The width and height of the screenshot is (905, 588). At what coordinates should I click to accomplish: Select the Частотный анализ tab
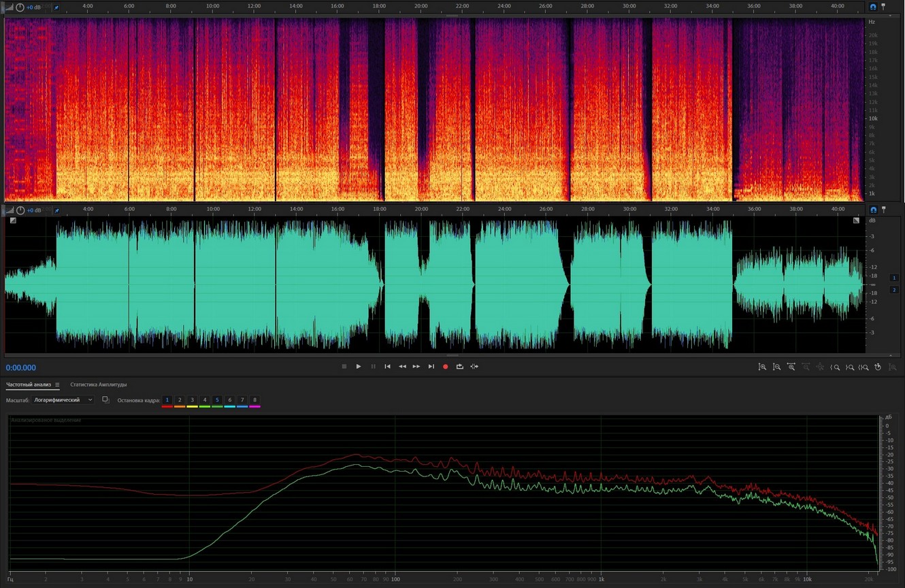click(x=29, y=385)
